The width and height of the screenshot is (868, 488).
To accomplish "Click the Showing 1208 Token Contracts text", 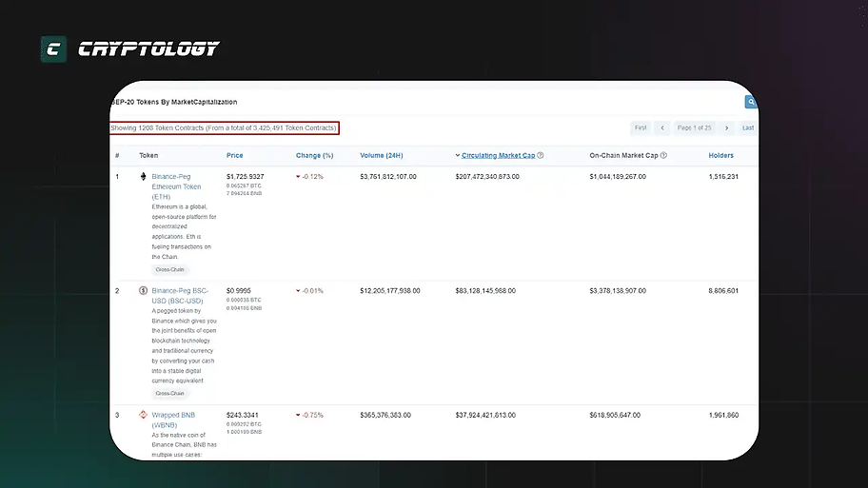I will (224, 127).
